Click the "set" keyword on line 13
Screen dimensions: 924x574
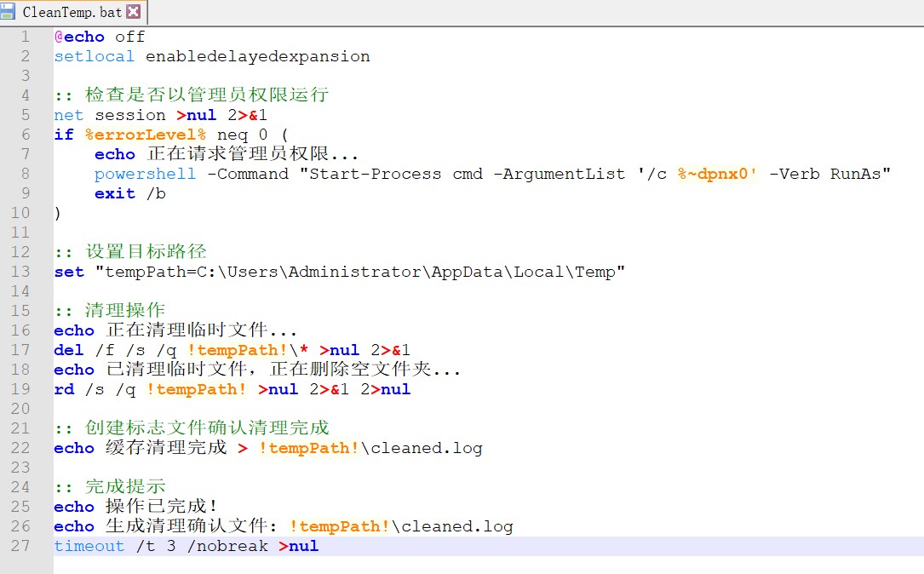point(69,272)
